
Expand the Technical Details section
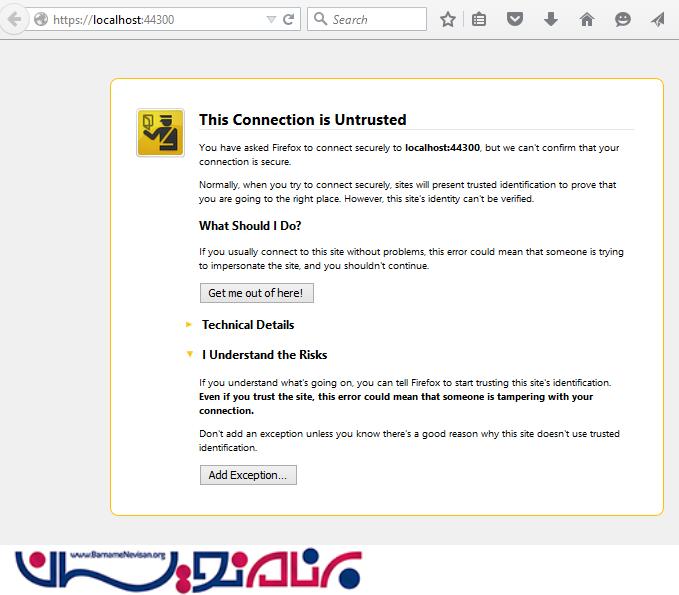(248, 325)
